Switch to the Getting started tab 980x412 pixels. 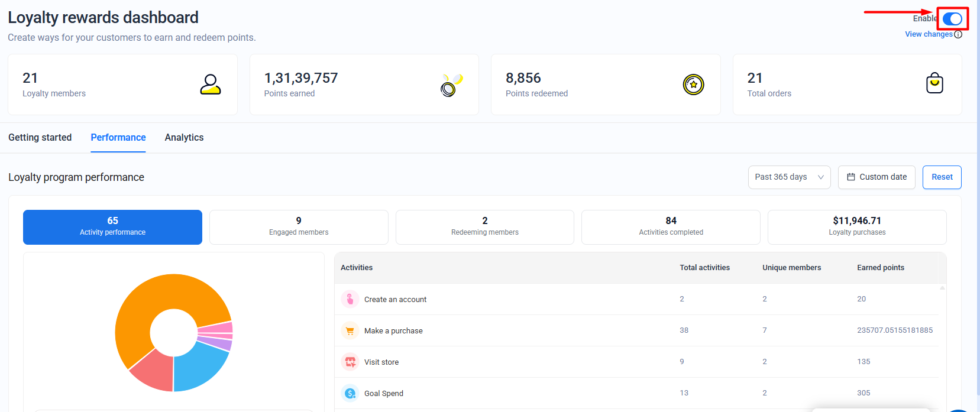click(x=40, y=138)
